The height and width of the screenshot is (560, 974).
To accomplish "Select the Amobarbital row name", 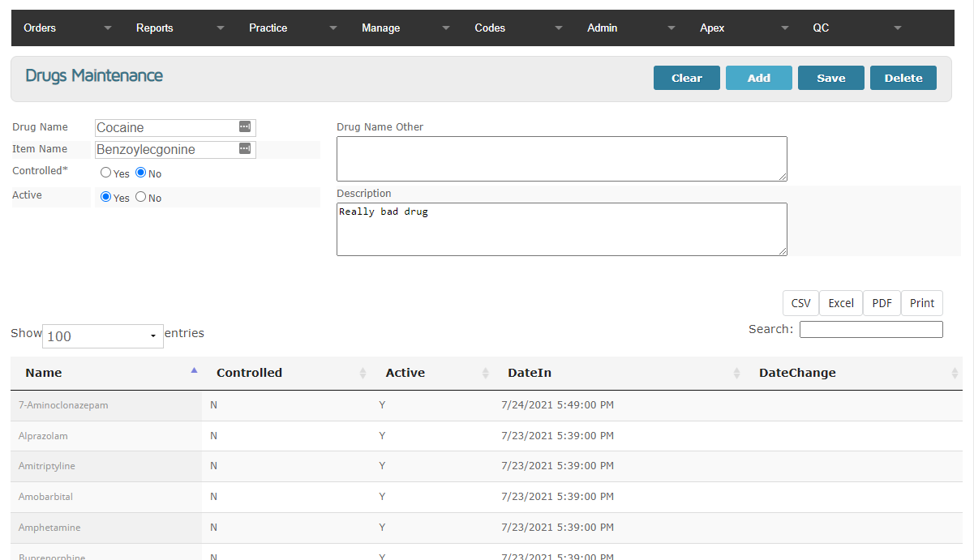I will (x=45, y=497).
